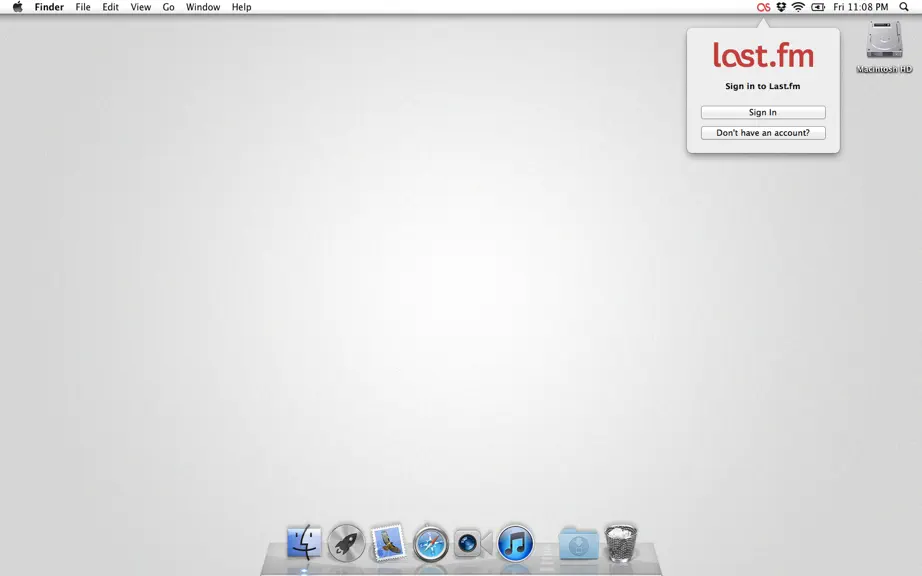Check the battery status icon
The height and width of the screenshot is (576, 922).
(x=818, y=7)
